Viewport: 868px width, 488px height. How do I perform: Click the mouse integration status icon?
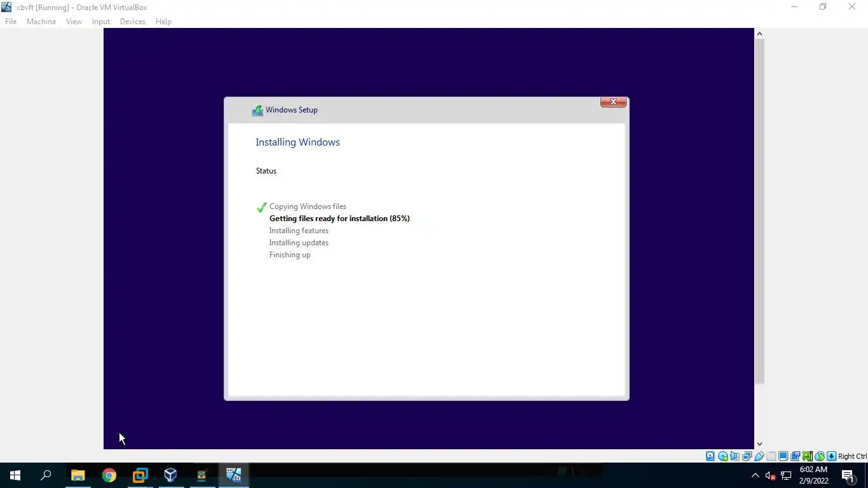820,456
